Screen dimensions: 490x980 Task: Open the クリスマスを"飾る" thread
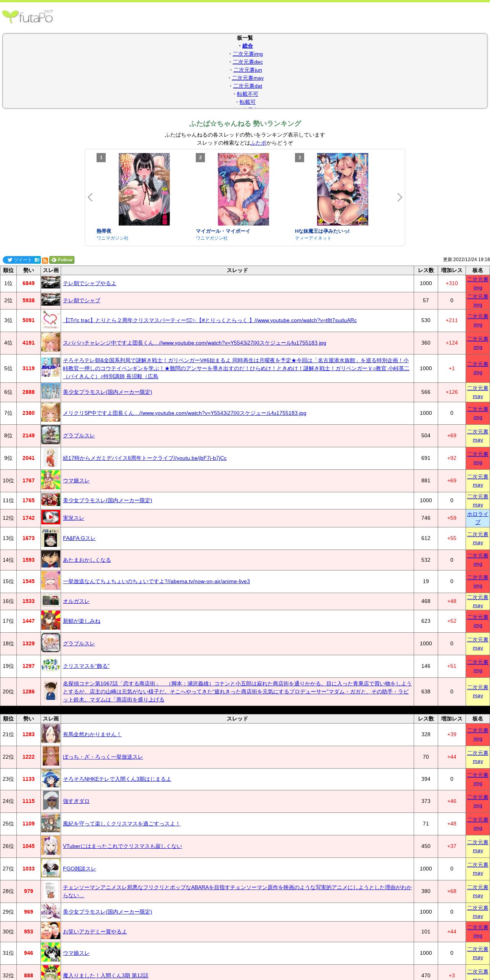(x=86, y=666)
